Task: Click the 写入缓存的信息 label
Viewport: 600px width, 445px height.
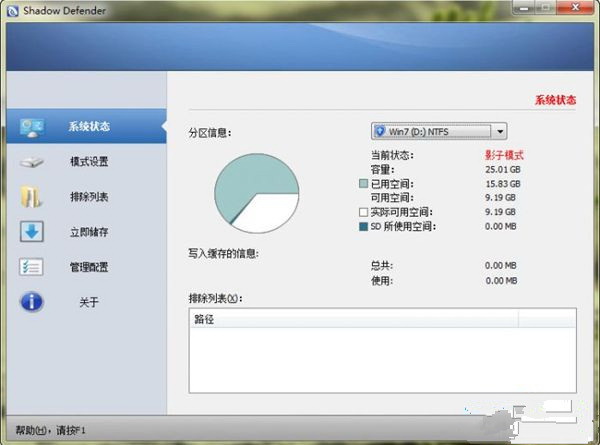Action: click(223, 253)
